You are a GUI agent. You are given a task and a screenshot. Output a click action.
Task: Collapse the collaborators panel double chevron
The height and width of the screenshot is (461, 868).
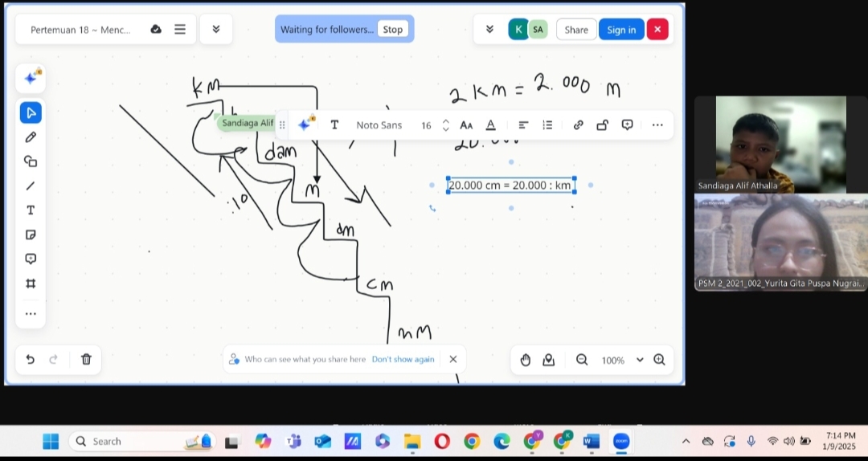click(x=489, y=30)
